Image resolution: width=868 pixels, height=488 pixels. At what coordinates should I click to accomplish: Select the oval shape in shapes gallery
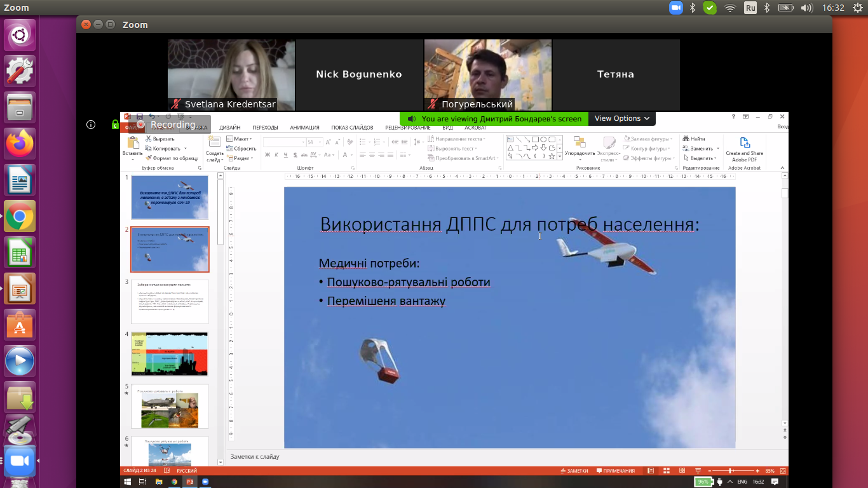coord(543,139)
